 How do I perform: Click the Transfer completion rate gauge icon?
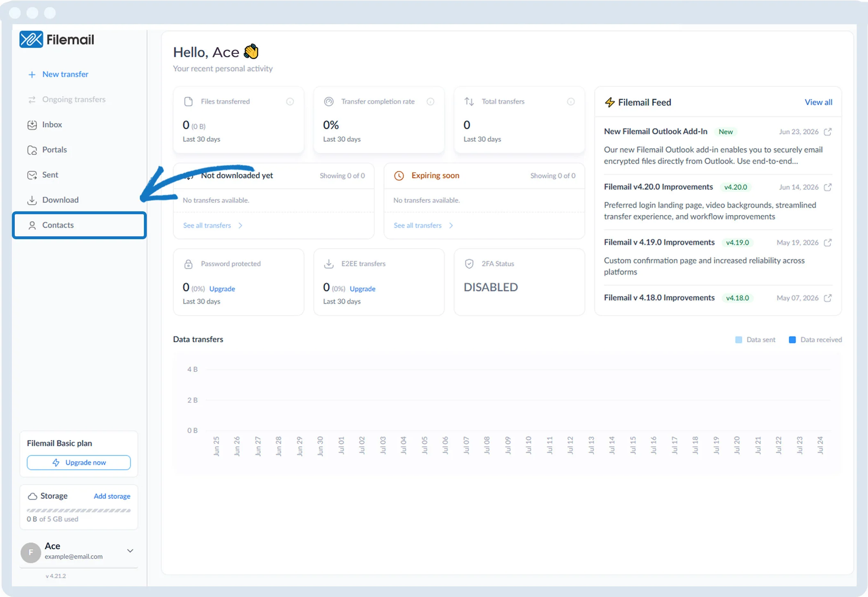pos(329,101)
